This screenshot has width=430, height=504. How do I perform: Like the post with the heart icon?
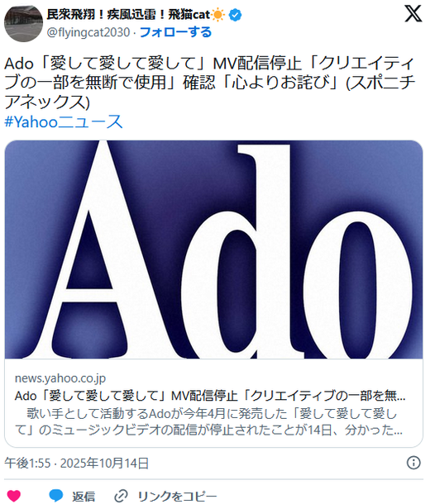point(14,496)
